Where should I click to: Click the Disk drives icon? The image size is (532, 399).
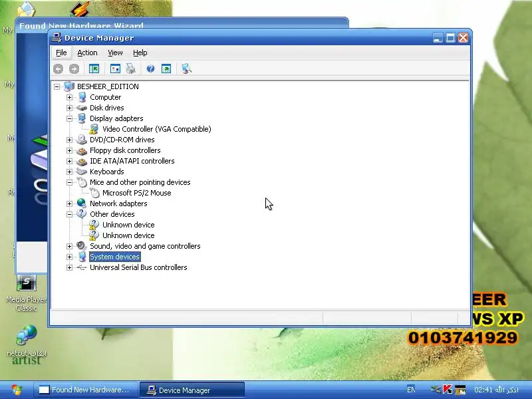coord(81,108)
